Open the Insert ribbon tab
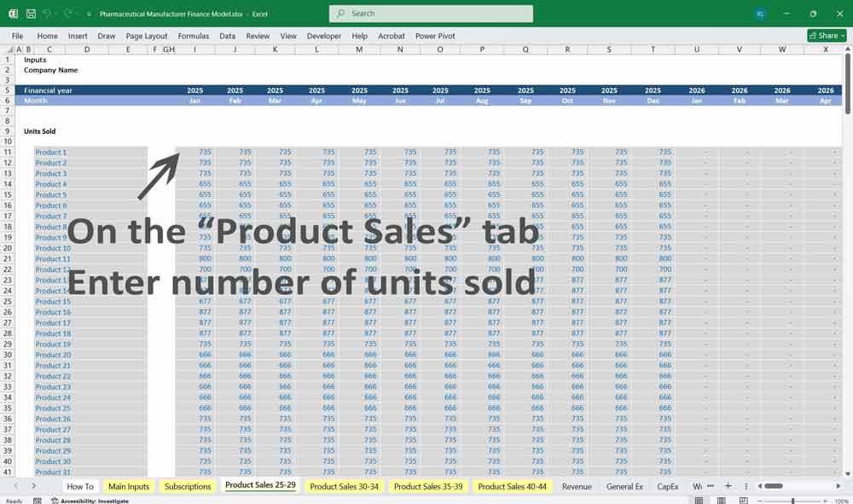This screenshot has width=853, height=504. point(78,36)
